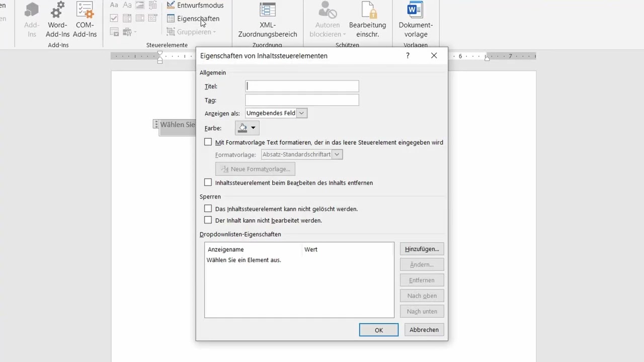Image resolution: width=644 pixels, height=362 pixels.
Task: Insert Drop-Down List content control
Action: 140,18
